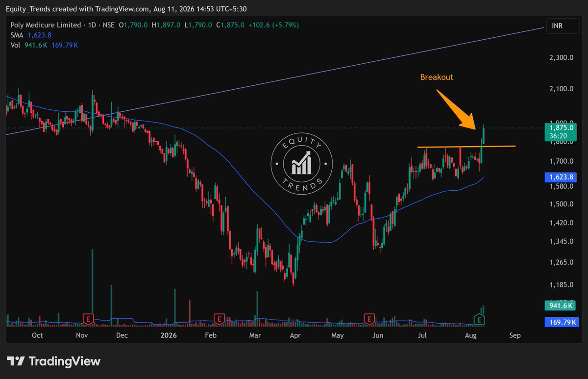
Task: Click the 1,700.0 price axis label
Action: (x=562, y=161)
